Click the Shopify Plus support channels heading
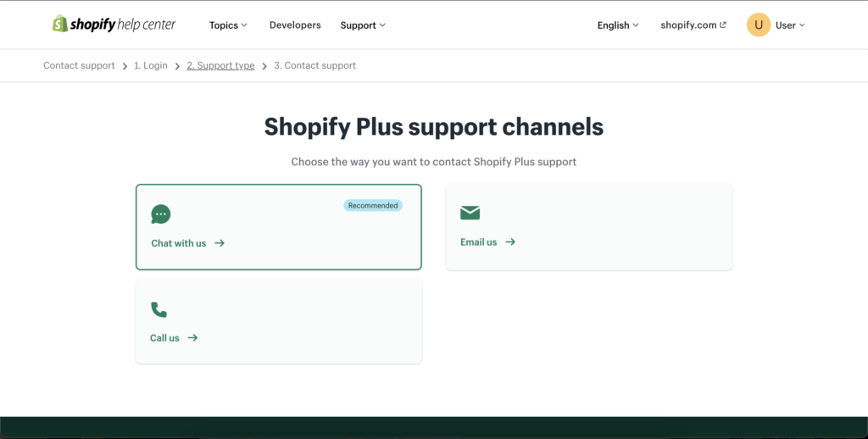 click(433, 127)
